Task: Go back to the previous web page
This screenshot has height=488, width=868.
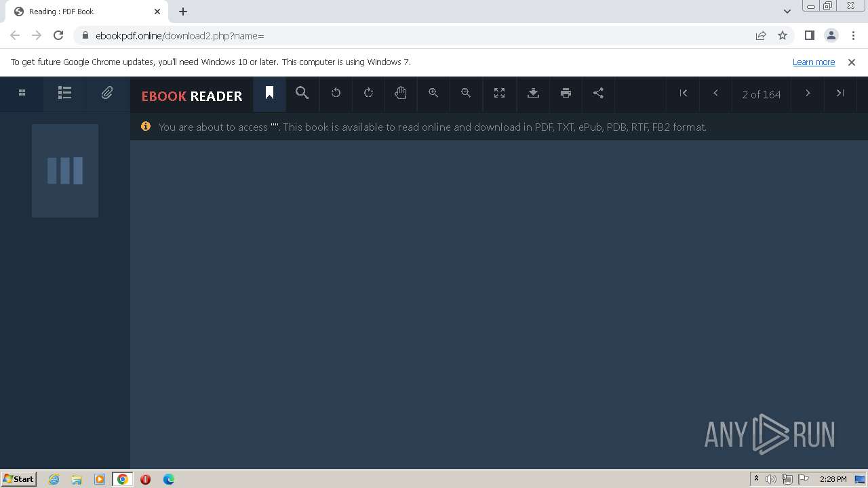Action: (x=15, y=35)
